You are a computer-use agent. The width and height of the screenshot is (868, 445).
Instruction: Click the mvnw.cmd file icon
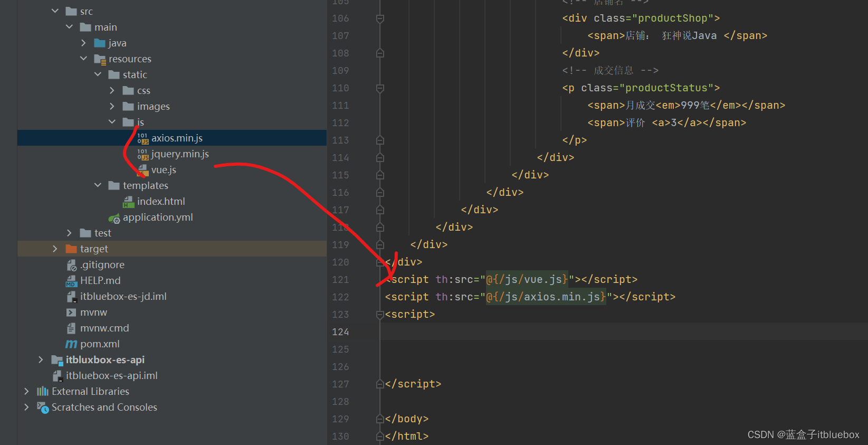[x=71, y=328]
